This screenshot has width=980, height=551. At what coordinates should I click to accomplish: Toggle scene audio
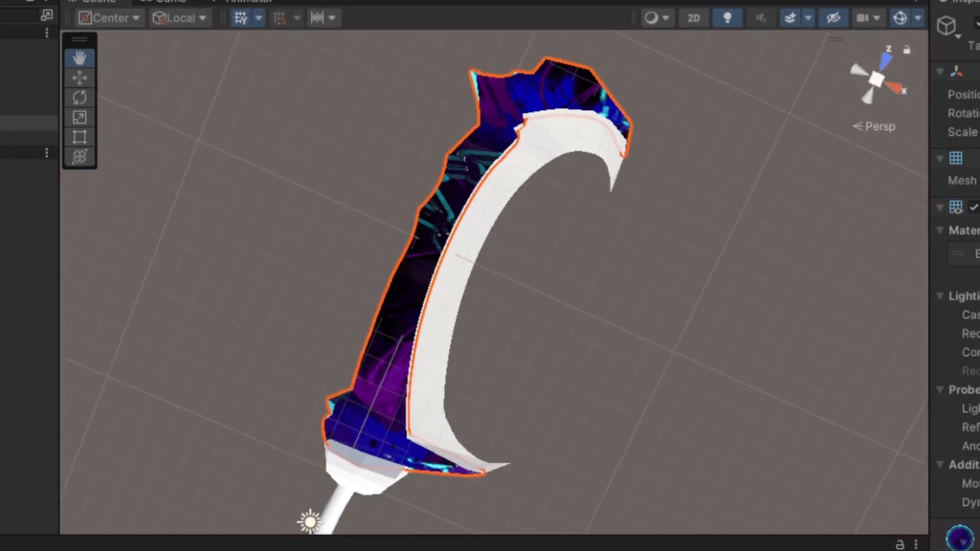(761, 18)
